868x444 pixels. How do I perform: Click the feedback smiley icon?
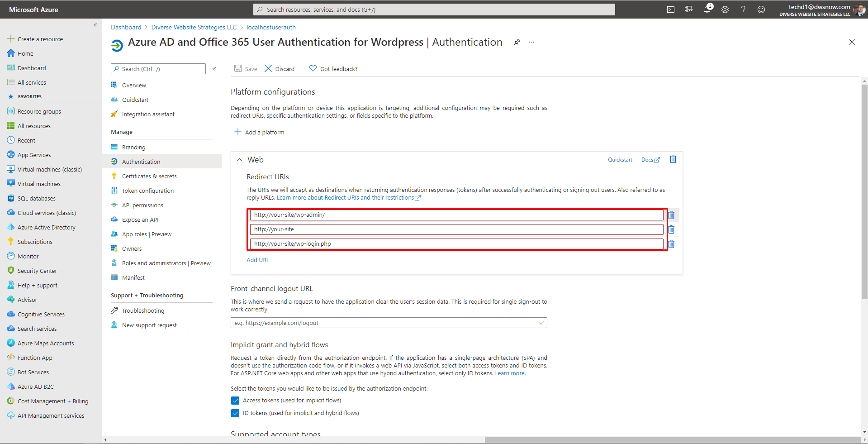pyautogui.click(x=761, y=10)
